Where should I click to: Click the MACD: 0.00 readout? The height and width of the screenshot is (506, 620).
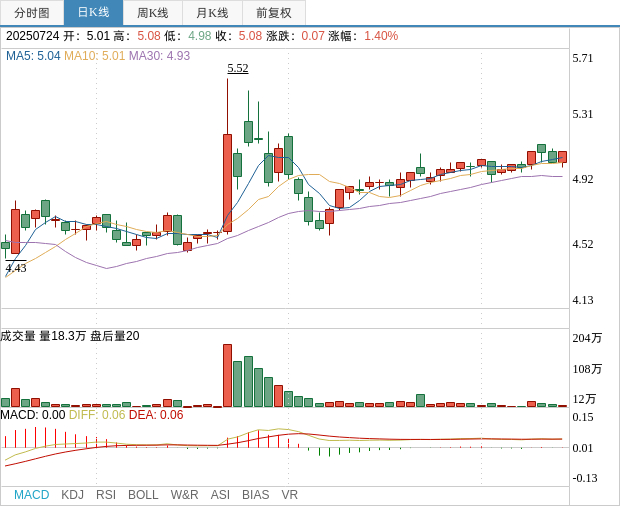[33, 415]
